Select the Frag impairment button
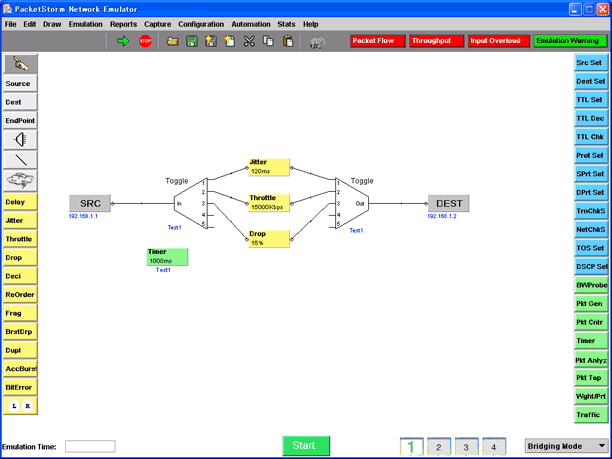Viewport: 612px width, 459px height. (21, 313)
